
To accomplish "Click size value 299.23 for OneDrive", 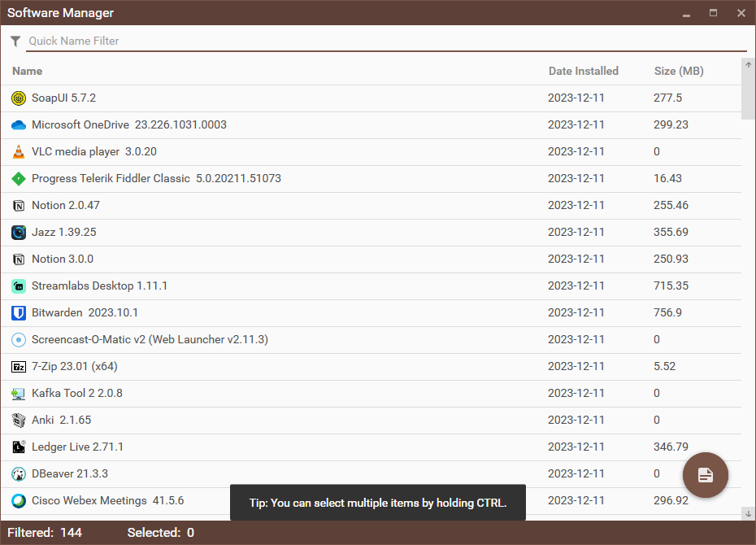I will click(671, 125).
